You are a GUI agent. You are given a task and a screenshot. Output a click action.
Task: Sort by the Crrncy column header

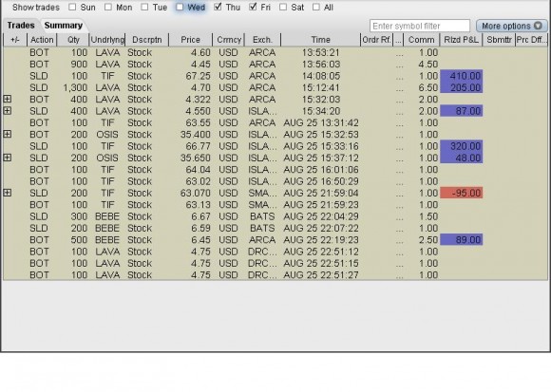point(229,40)
